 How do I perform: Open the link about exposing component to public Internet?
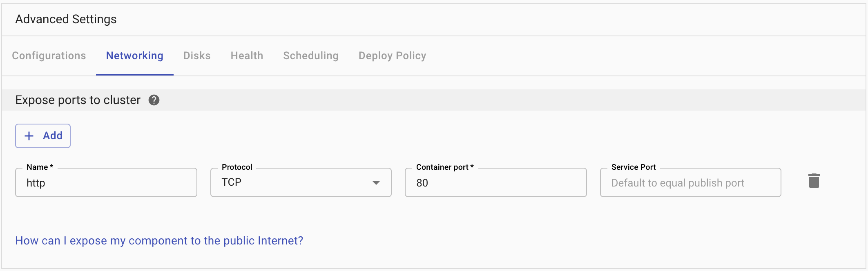(x=159, y=240)
